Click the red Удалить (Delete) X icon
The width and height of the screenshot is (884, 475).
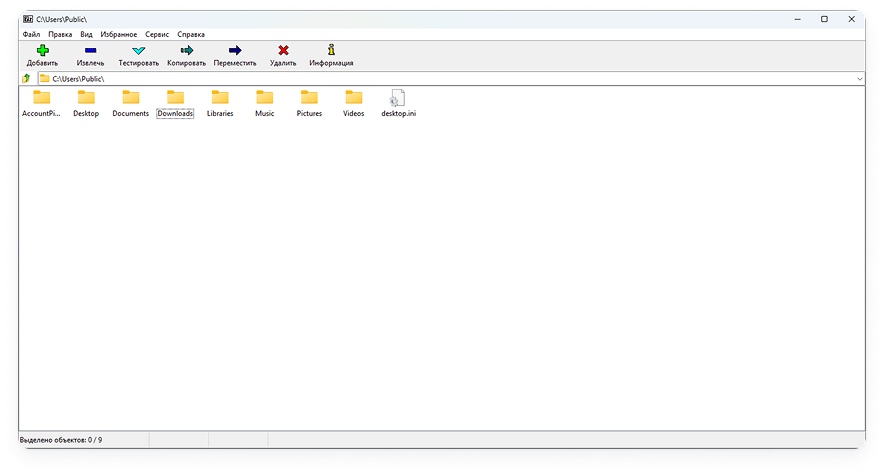pyautogui.click(x=283, y=50)
